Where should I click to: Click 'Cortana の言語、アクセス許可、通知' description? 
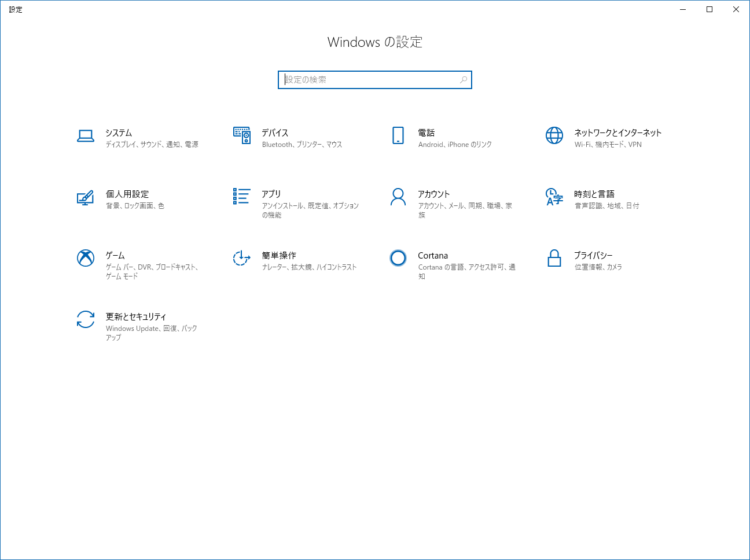(467, 272)
